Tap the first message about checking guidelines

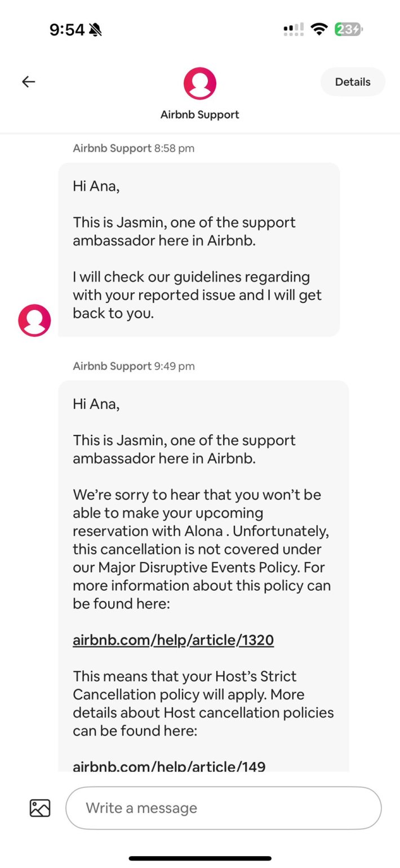click(199, 250)
